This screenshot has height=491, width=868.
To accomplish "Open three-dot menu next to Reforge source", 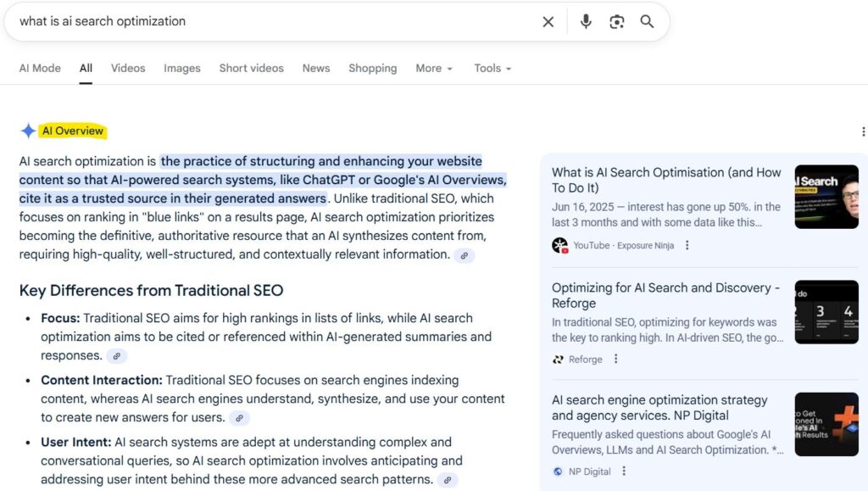I will click(616, 359).
